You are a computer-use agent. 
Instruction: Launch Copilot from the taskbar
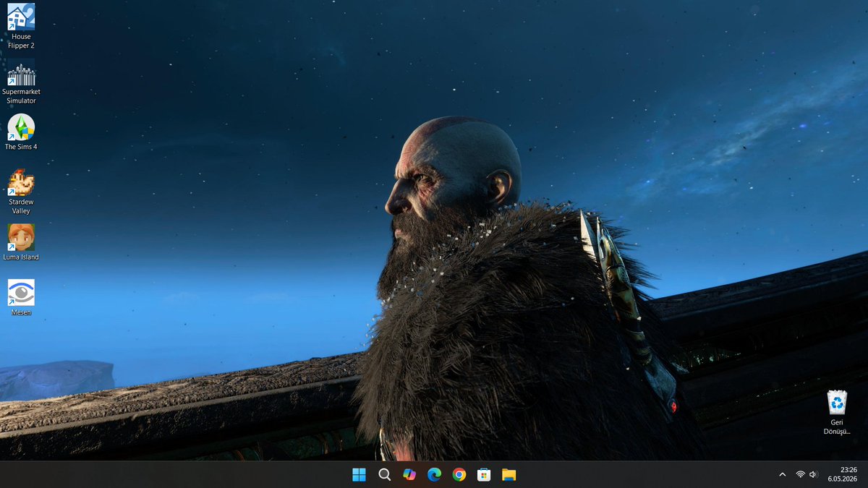pyautogui.click(x=409, y=474)
